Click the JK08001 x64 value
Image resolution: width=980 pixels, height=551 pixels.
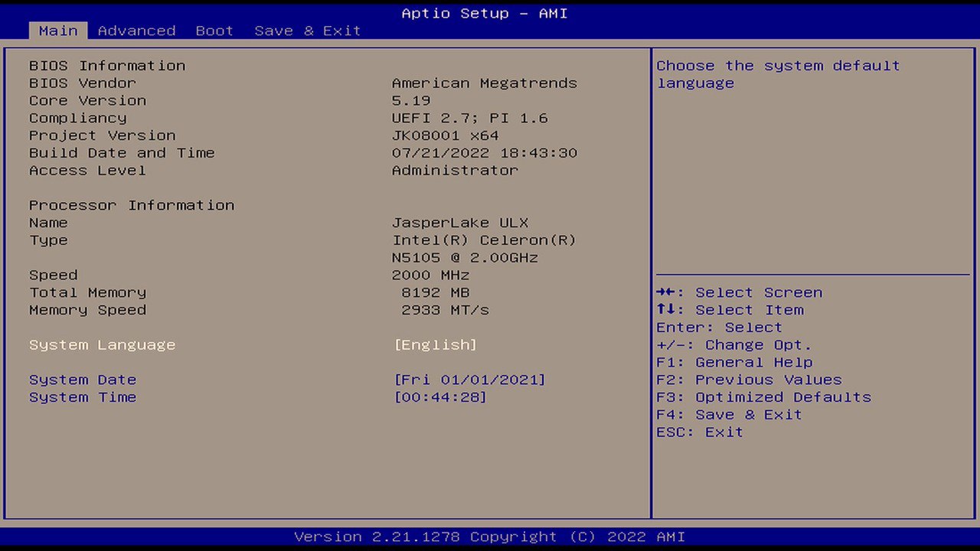(446, 135)
